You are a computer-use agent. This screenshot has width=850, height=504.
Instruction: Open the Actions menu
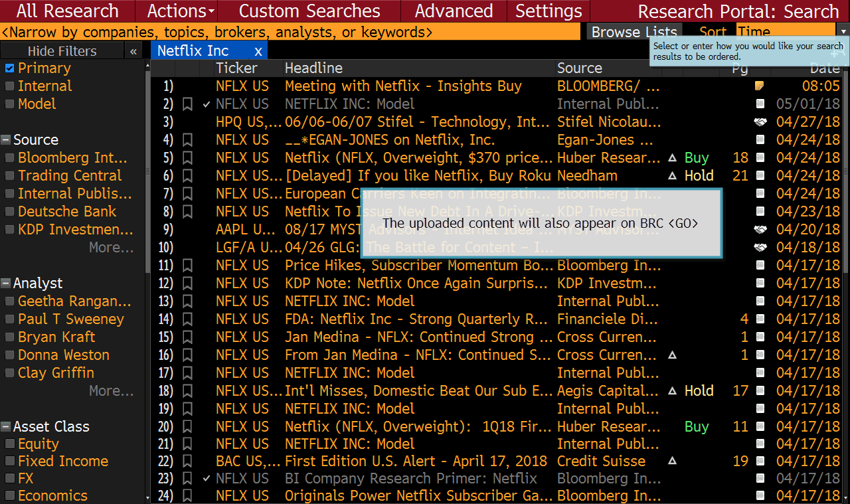coord(181,11)
